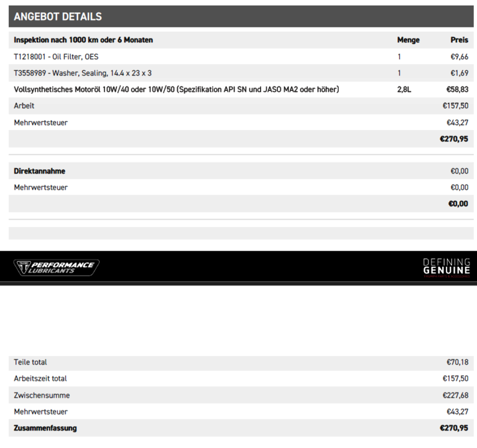This screenshot has height=448, width=477.
Task: Click the Inspektion nach 1000 km heading
Action: [83, 40]
